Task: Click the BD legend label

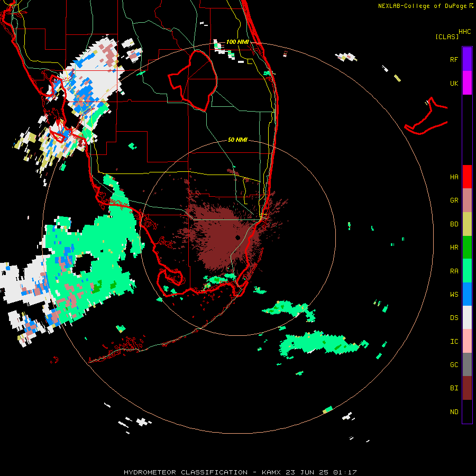Action: point(454,224)
